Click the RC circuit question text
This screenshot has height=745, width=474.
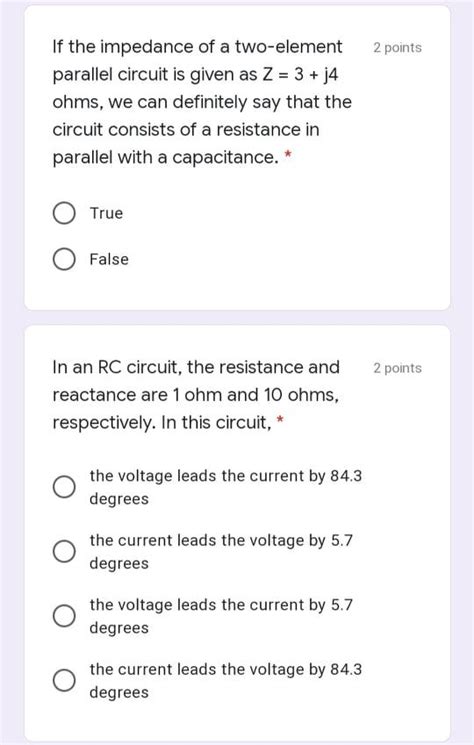(x=196, y=395)
